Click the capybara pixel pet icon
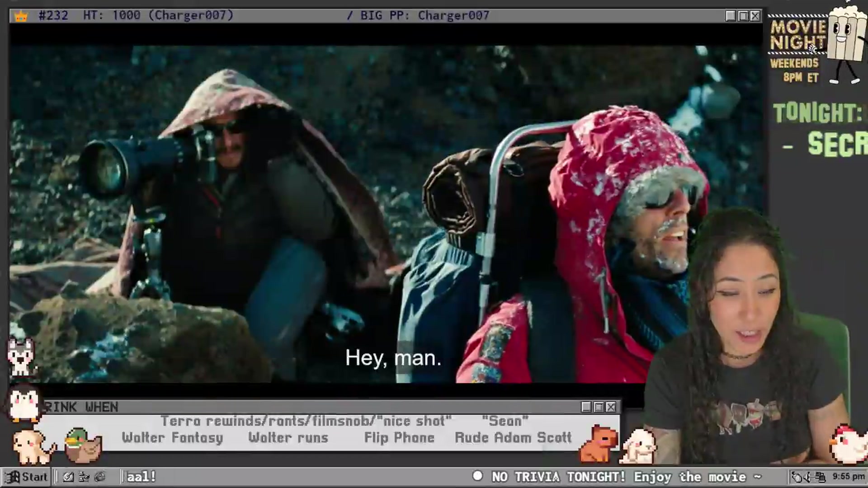This screenshot has width=868, height=488. [598, 445]
